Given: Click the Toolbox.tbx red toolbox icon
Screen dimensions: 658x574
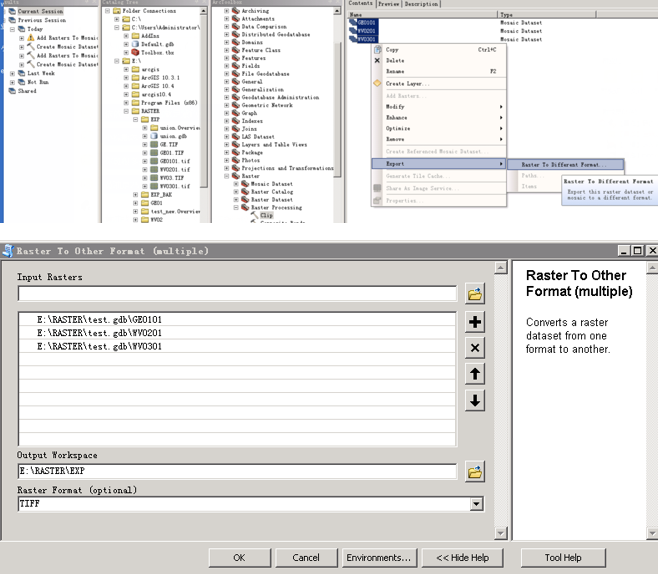Looking at the screenshot, I should tap(135, 52).
